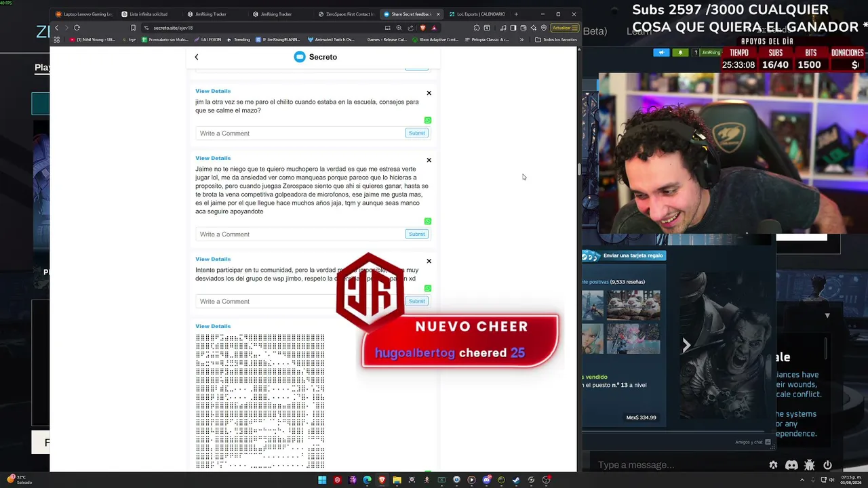Click the browser back arrow
868x488 pixels.
pos(56,28)
